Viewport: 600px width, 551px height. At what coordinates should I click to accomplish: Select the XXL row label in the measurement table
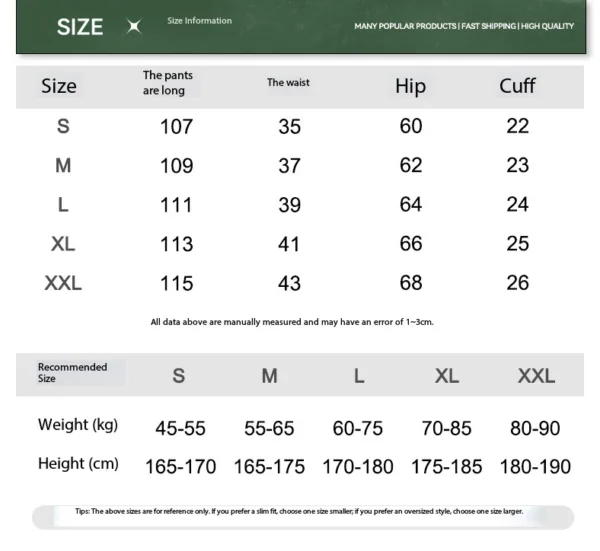click(x=63, y=283)
